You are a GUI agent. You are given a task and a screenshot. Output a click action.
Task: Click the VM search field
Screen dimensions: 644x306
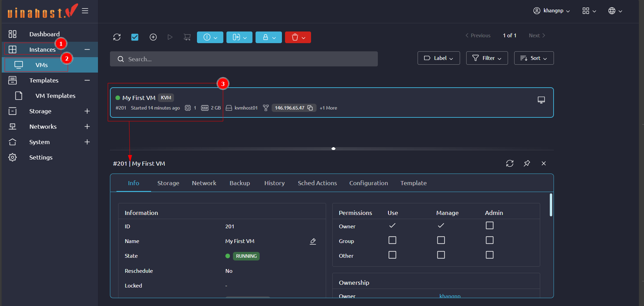pos(244,59)
